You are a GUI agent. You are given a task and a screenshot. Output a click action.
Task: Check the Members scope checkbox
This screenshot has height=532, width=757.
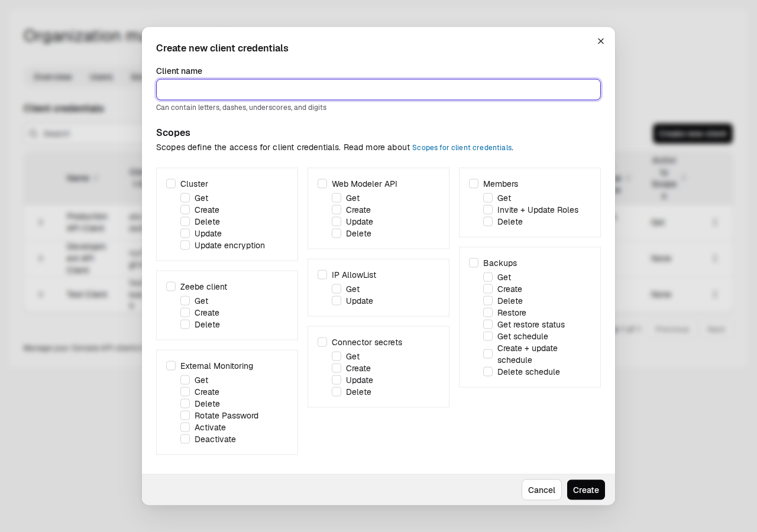click(x=474, y=184)
